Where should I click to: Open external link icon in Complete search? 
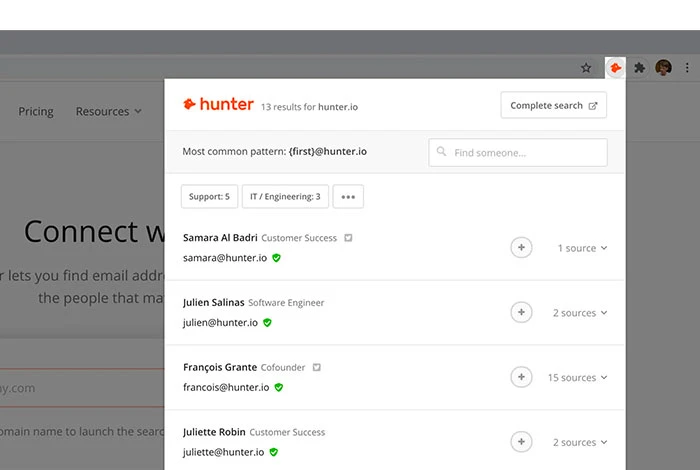593,106
